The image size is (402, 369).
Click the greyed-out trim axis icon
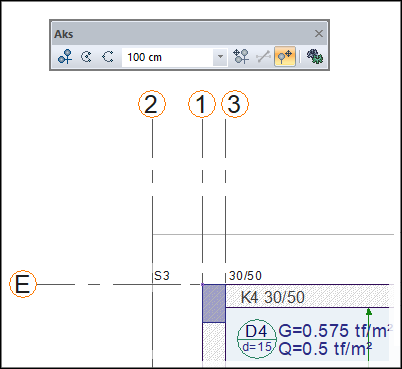263,57
